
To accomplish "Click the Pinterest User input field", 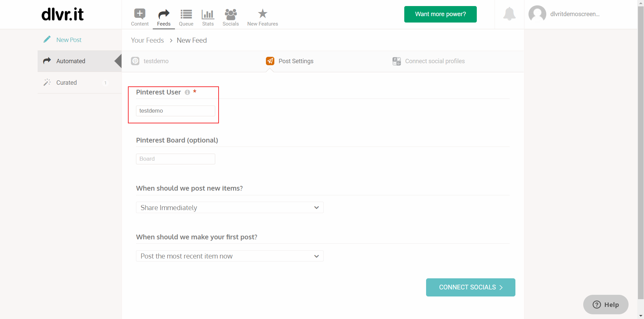I will (175, 111).
